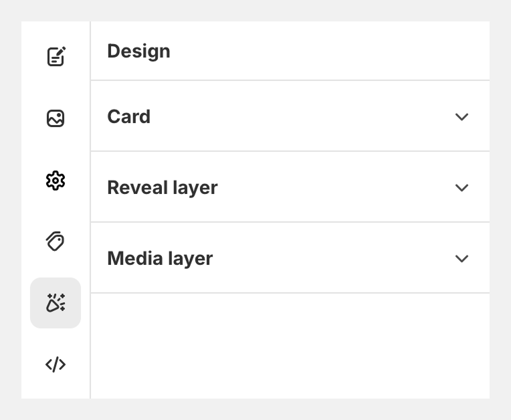Click the Design panel heading
Screen dimensions: 511x420
[138, 51]
